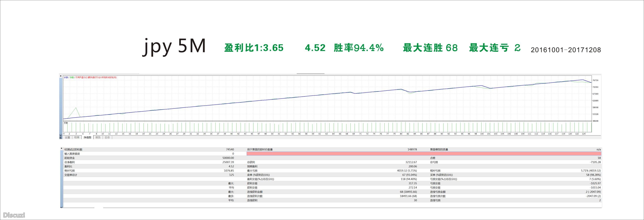
Task: Select the 74540 bars tested value
Action: 230,150
